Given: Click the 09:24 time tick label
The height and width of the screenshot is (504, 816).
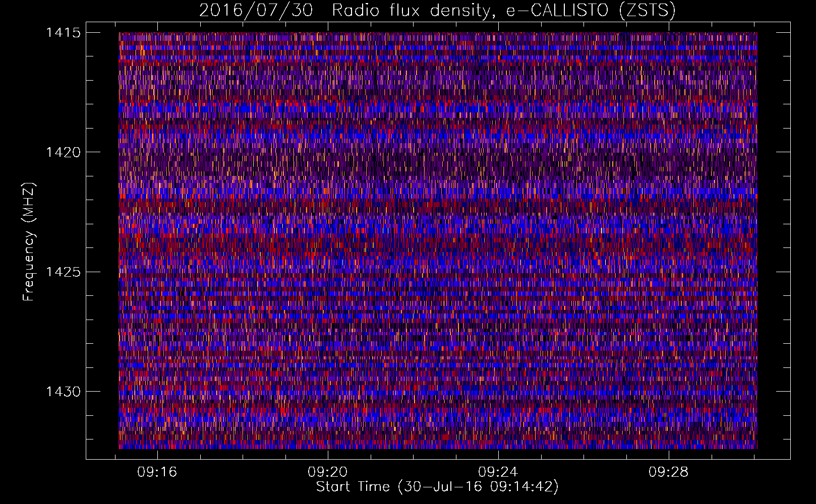Looking at the screenshot, I should click(498, 472).
